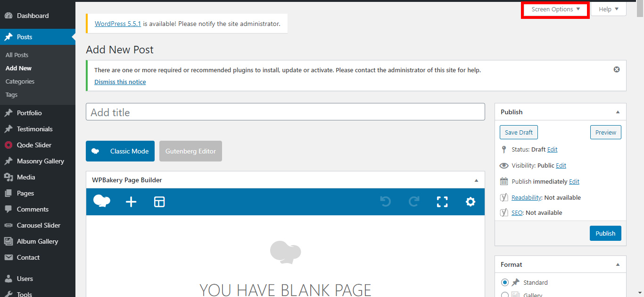Open WPBakery page settings gear icon
Image resolution: width=644 pixels, height=297 pixels.
[471, 202]
